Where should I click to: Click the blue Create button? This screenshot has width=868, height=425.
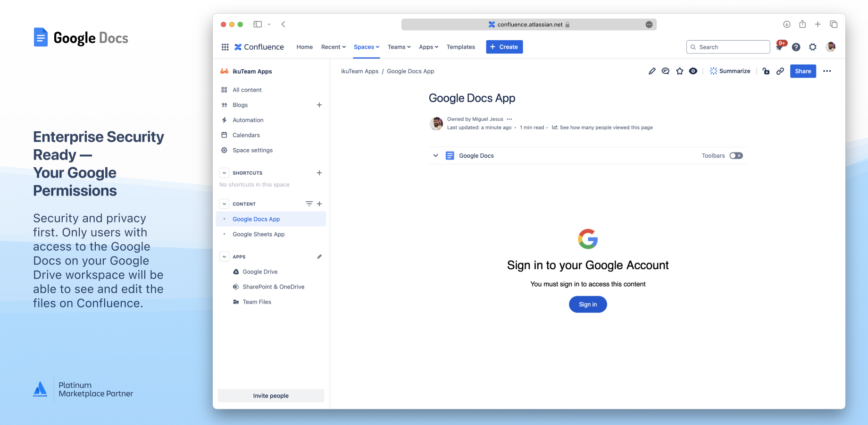pos(504,47)
